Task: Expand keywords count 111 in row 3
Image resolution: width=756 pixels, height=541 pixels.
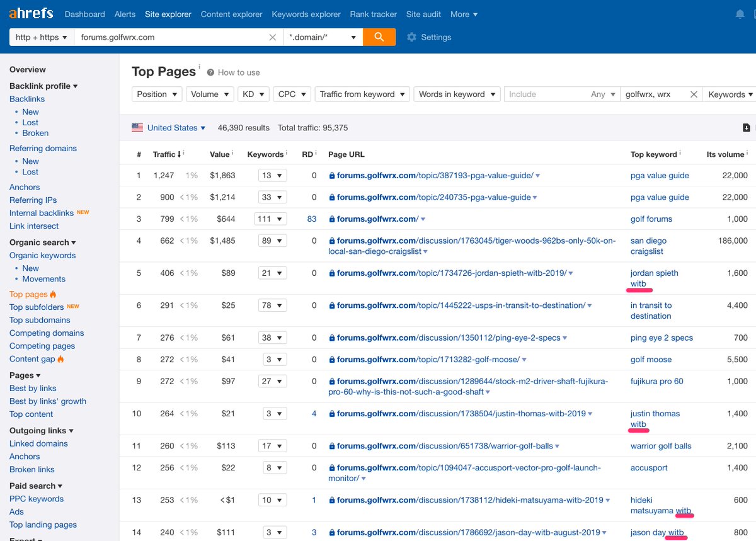Action: tap(271, 219)
